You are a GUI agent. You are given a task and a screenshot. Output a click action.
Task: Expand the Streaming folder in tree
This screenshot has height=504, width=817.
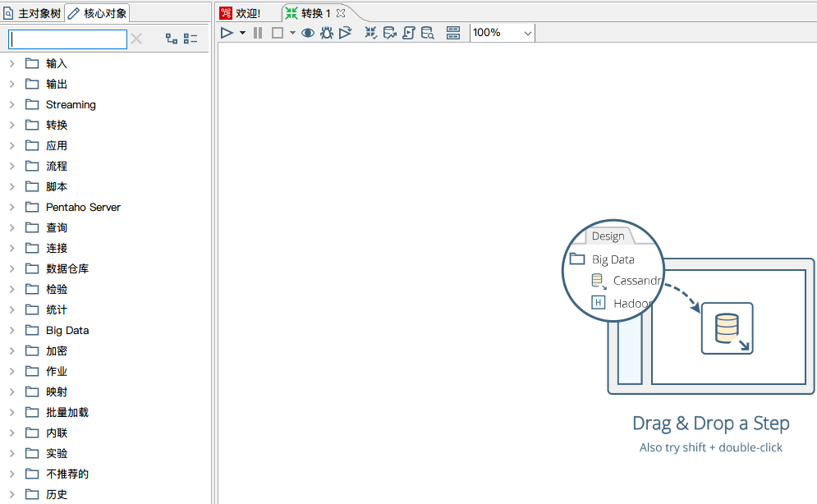tap(11, 104)
